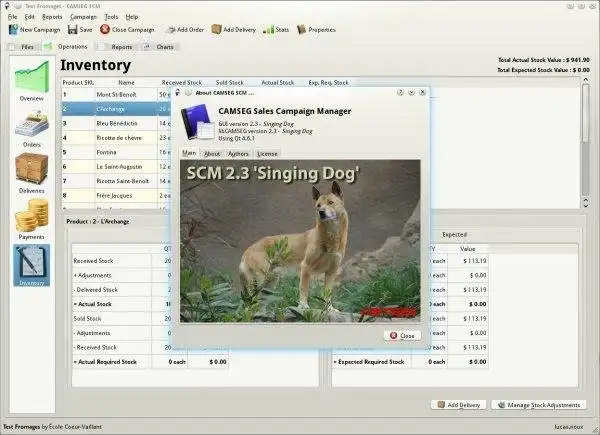The image size is (600, 435).
Task: Open the Reports menu
Action: click(x=52, y=17)
